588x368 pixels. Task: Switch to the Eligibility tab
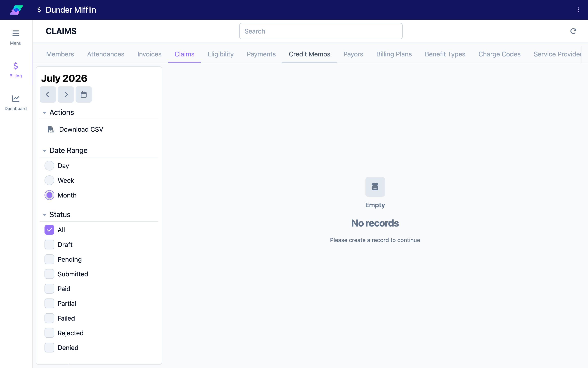tap(220, 54)
